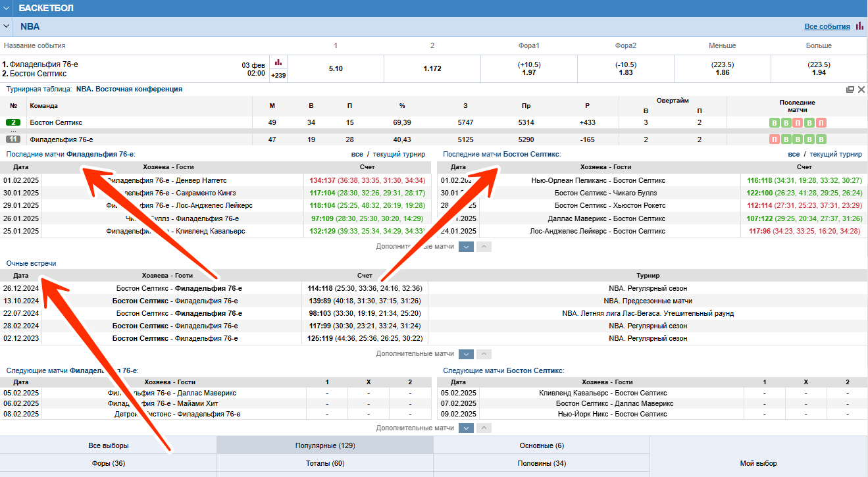This screenshot has width=868, height=477.
Task: Click upcoming match Детройт Пистонс - Филадельфия
Action: pyautogui.click(x=178, y=414)
